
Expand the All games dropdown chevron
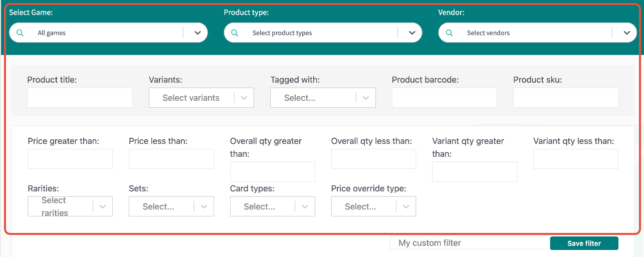click(197, 33)
